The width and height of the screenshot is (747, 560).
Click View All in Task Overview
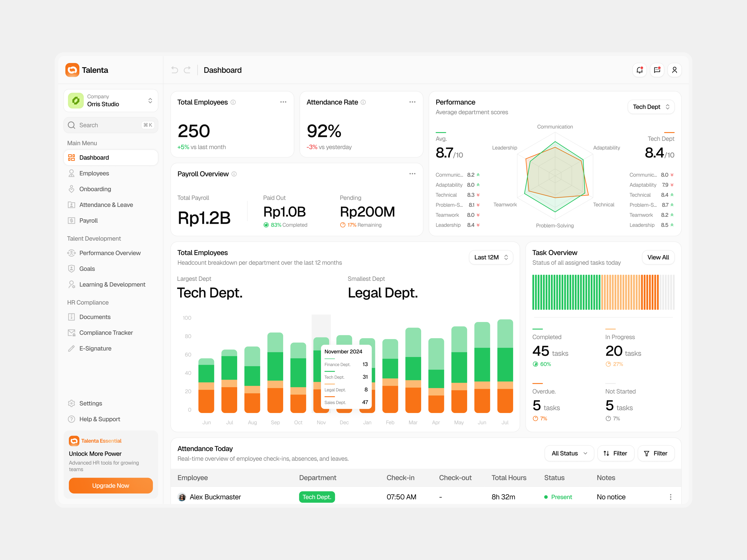coord(658,257)
